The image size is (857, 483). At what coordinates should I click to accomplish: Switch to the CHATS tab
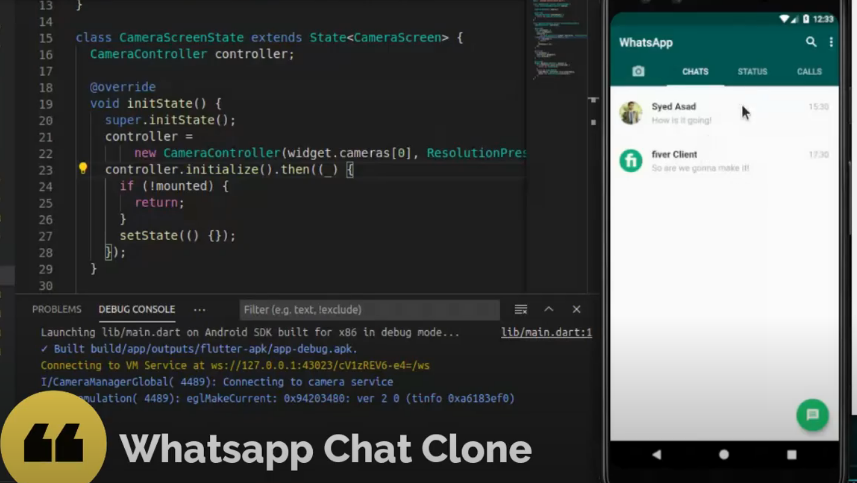[x=695, y=72]
